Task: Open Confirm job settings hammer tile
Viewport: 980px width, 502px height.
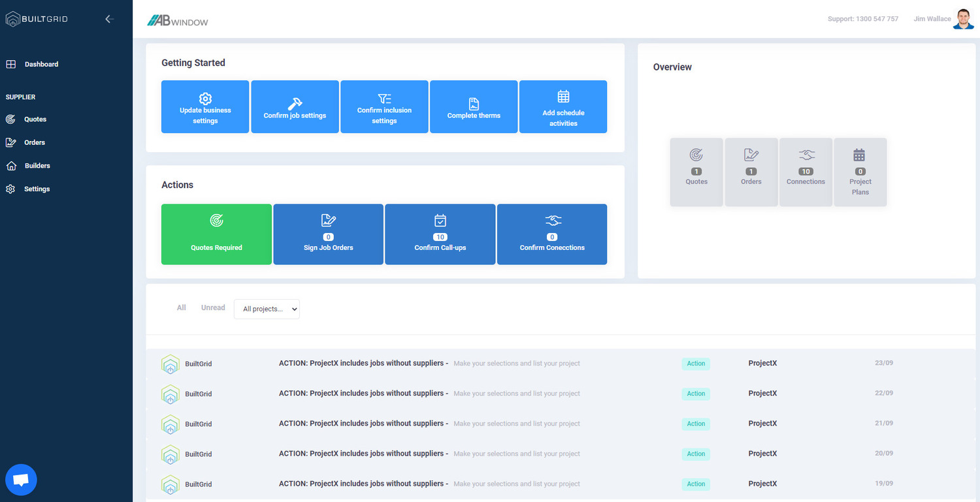Action: pyautogui.click(x=295, y=107)
